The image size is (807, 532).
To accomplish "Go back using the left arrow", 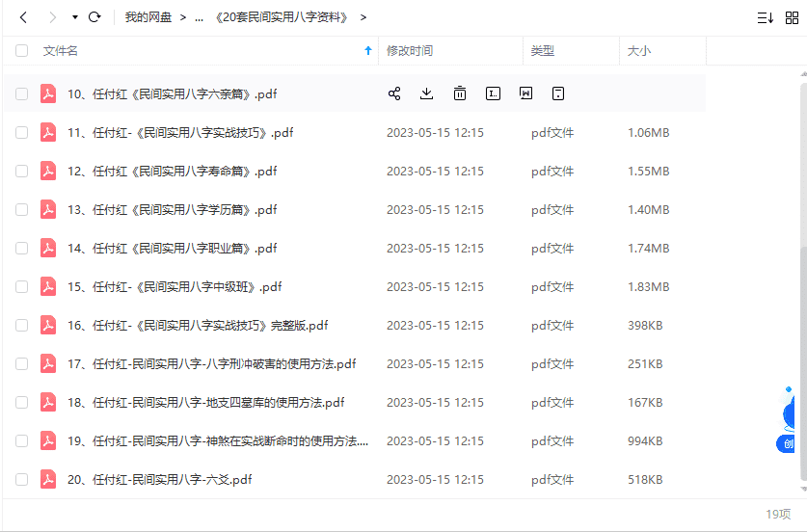I will 24,17.
